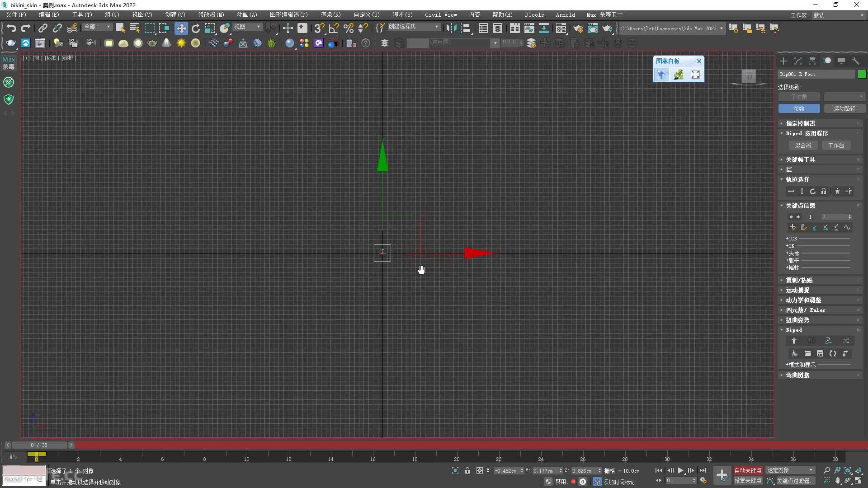Toggle absolute/offset transform type-in mode
868x488 pixels.
[x=480, y=470]
